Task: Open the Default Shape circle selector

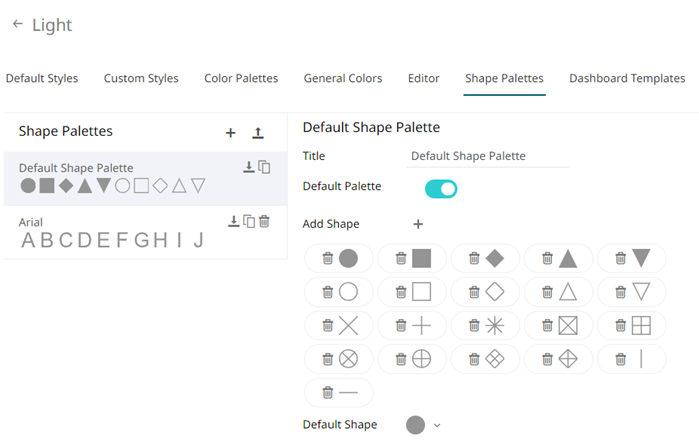Action: pos(415,425)
